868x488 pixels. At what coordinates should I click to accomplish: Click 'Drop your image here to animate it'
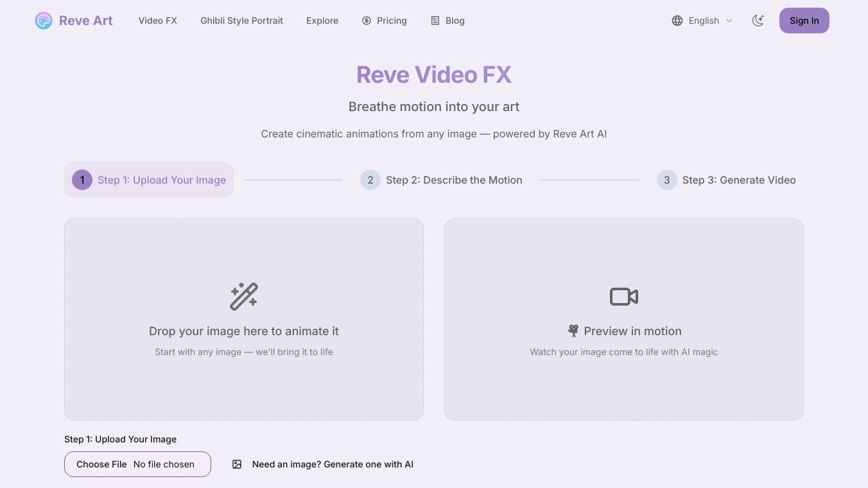[244, 331]
